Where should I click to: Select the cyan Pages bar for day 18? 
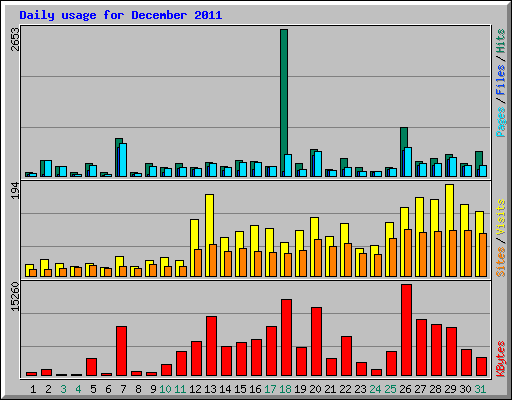(x=288, y=165)
